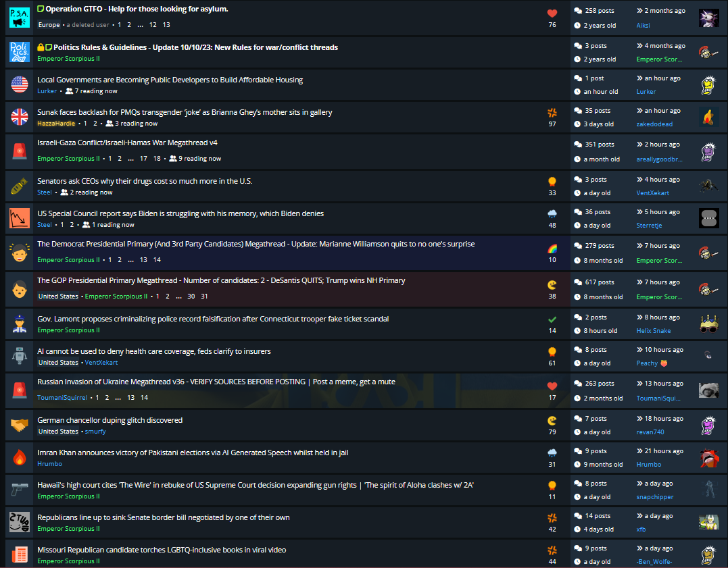Open Politics Rules & Guidelines thread
Image resolution: width=728 pixels, height=568 pixels.
[195, 47]
